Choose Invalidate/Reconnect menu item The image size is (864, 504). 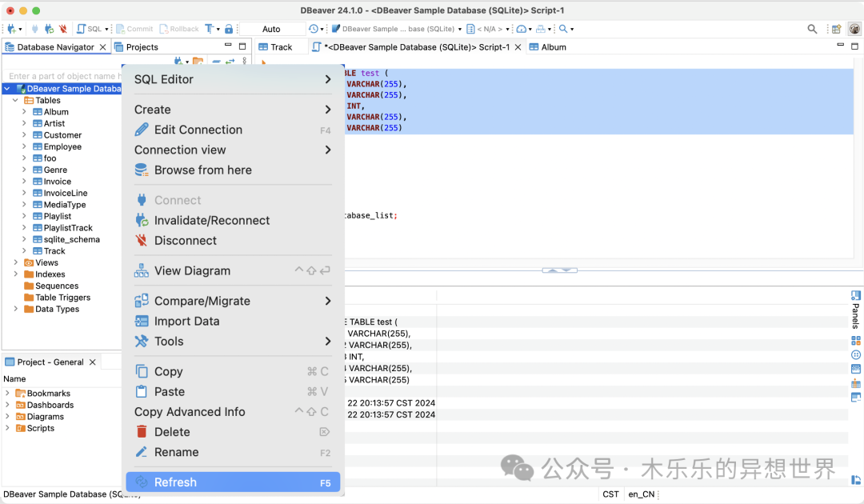coord(233,220)
